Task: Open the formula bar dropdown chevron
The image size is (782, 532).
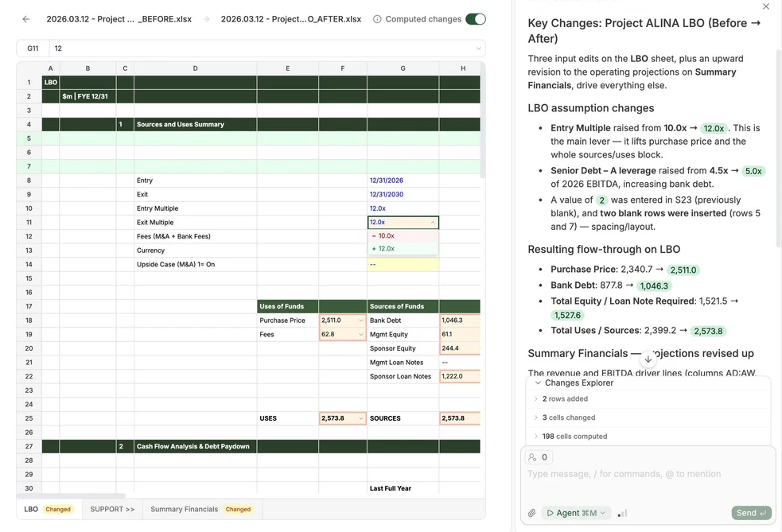Action: pyautogui.click(x=478, y=49)
